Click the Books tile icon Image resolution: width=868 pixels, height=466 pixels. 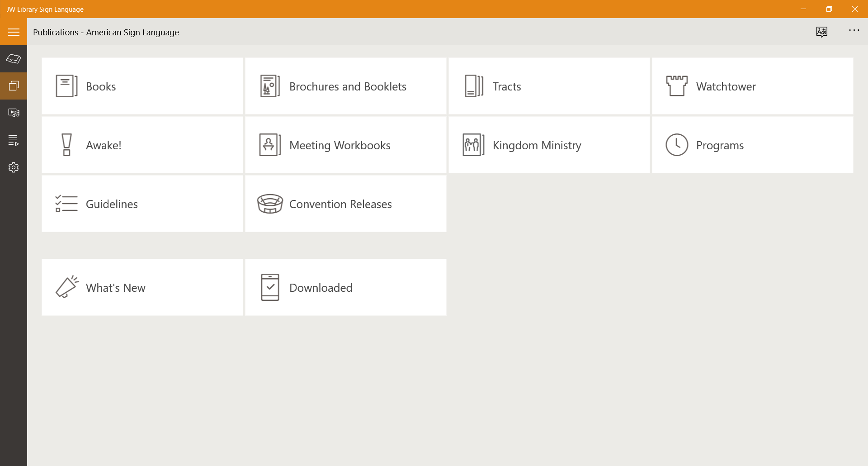tap(66, 86)
